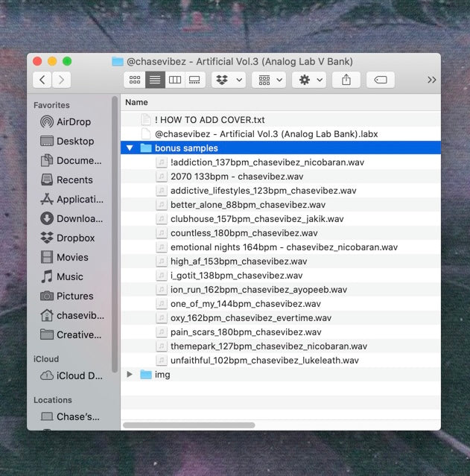The image size is (470, 476).
Task: Open Music in the sidebar
Action: pos(62,277)
